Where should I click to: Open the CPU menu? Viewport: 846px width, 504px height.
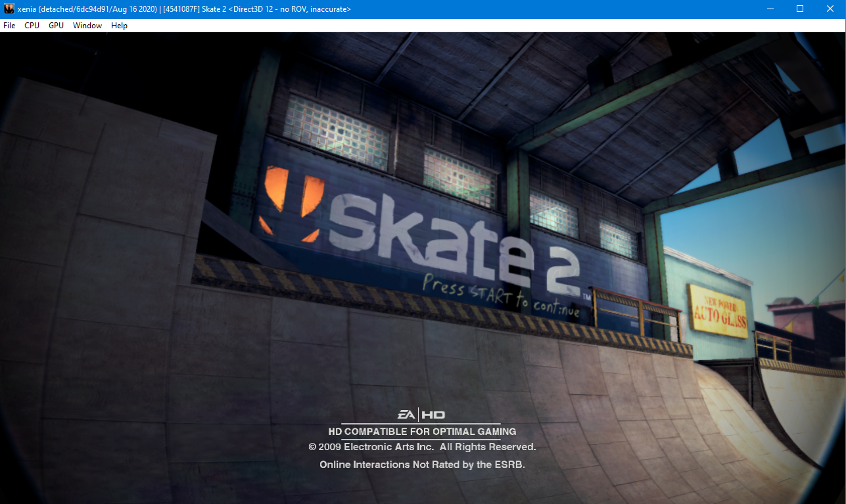click(32, 26)
